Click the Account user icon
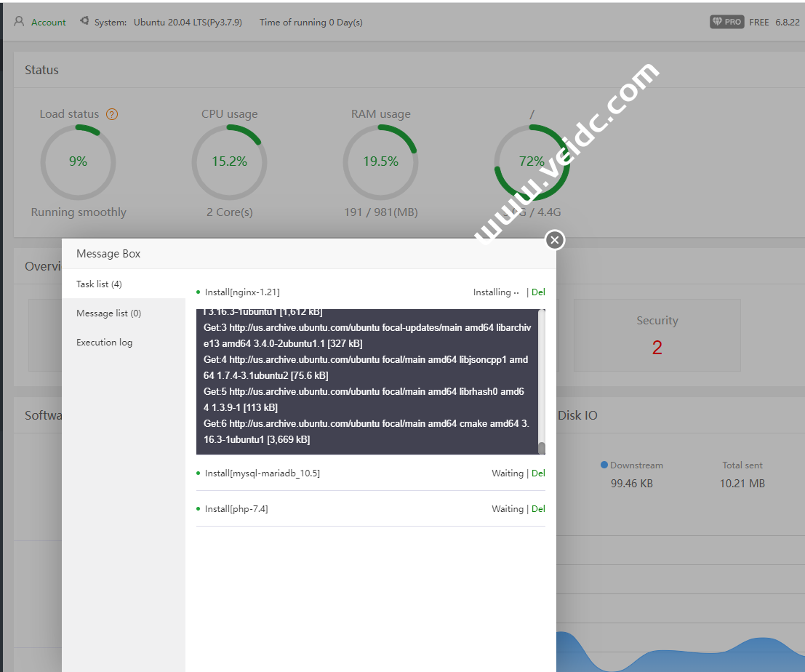The image size is (805, 672). [19, 22]
